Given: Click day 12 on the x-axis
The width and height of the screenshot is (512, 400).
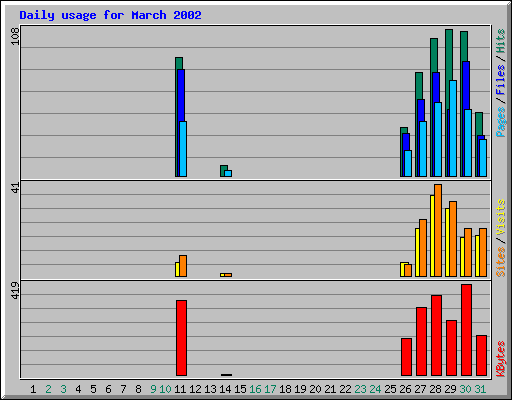Looking at the screenshot, I should (195, 389).
